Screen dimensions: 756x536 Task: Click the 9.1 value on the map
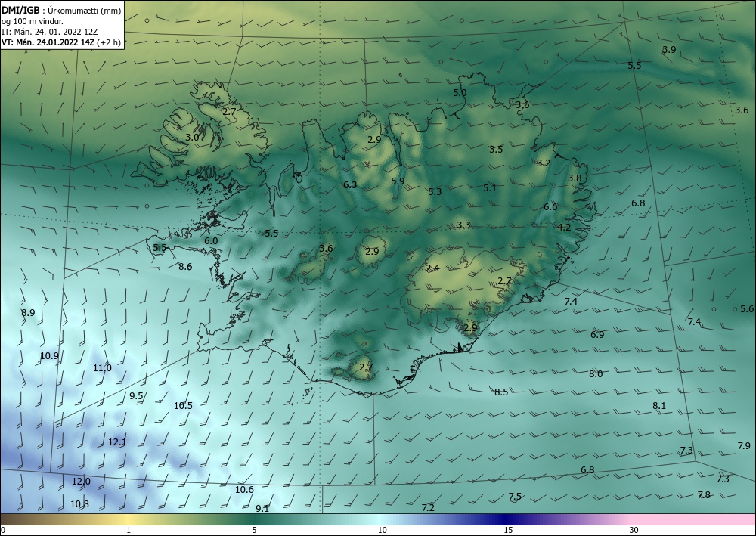pos(262,508)
